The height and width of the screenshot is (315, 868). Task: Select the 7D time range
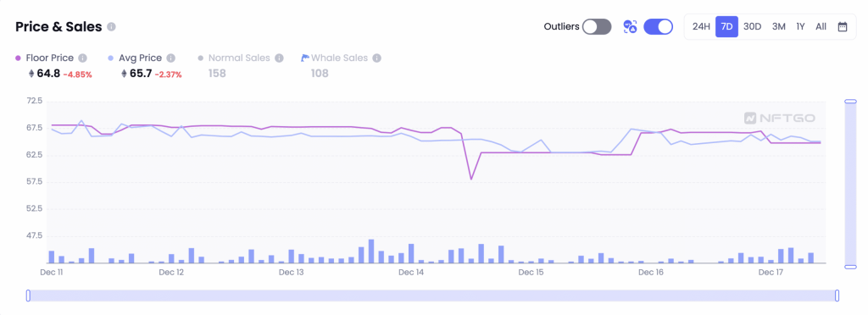726,26
